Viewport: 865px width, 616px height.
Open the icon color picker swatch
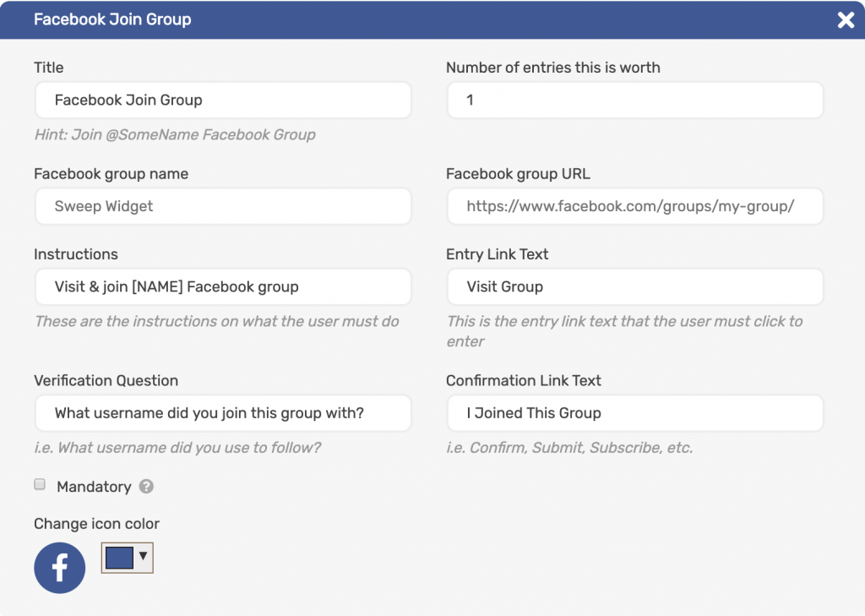tap(119, 558)
